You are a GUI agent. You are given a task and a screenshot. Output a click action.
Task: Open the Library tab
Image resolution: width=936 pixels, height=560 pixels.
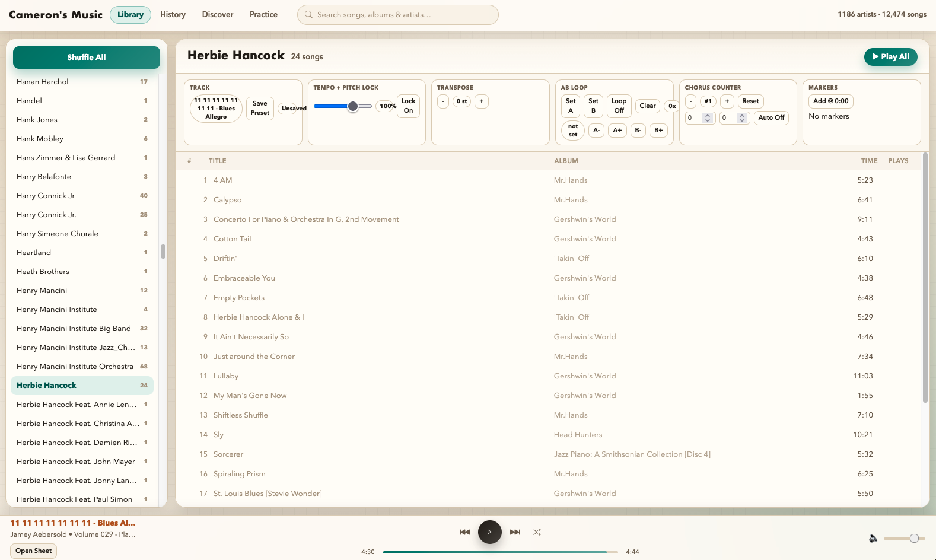(130, 15)
